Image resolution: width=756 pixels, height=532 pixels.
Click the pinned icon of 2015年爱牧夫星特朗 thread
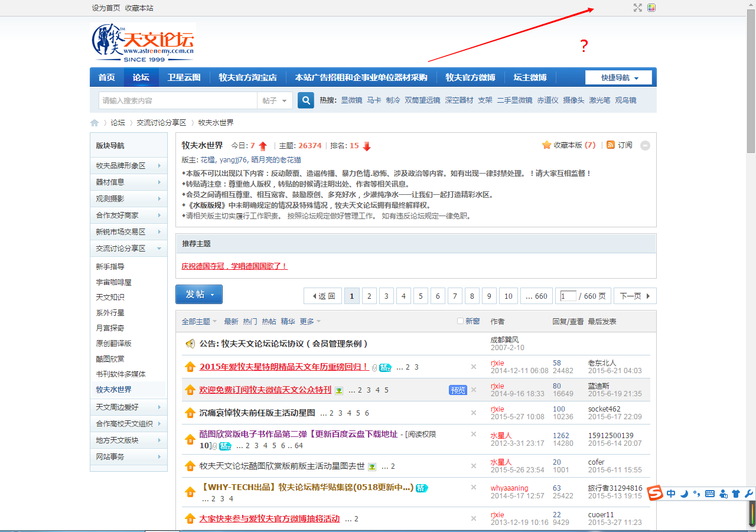pyautogui.click(x=190, y=367)
